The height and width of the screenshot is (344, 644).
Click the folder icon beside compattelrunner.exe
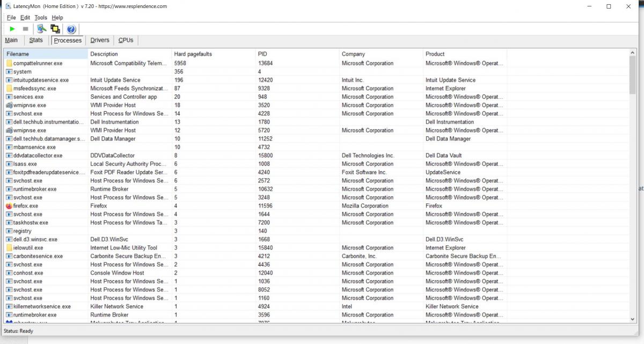click(x=9, y=63)
